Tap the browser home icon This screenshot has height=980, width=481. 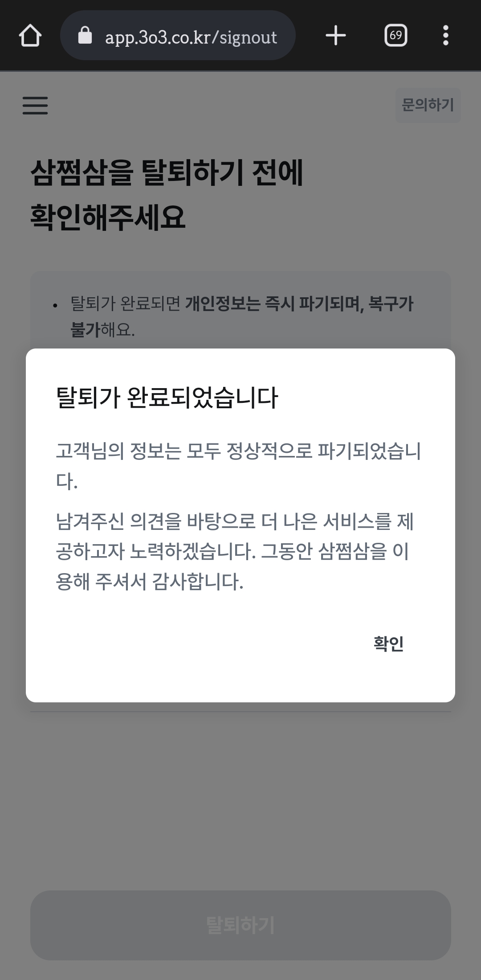click(30, 36)
